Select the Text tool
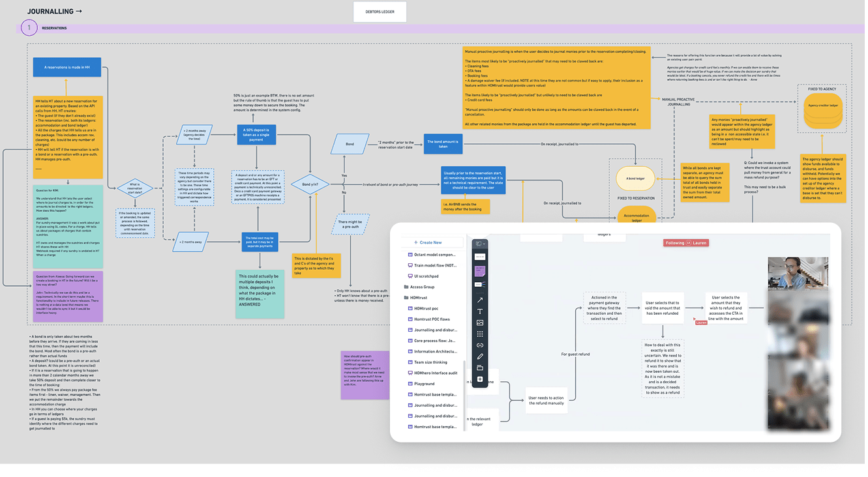 tap(479, 311)
